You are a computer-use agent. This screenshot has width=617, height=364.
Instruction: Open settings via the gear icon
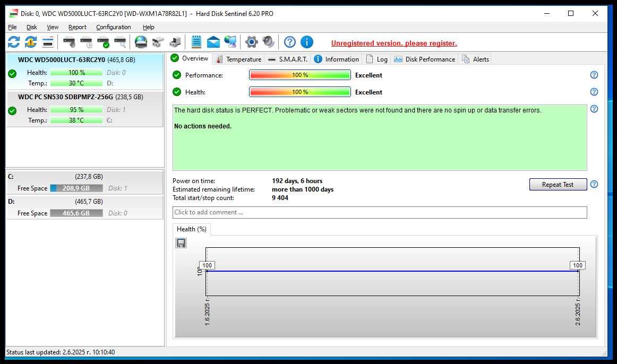coord(252,42)
